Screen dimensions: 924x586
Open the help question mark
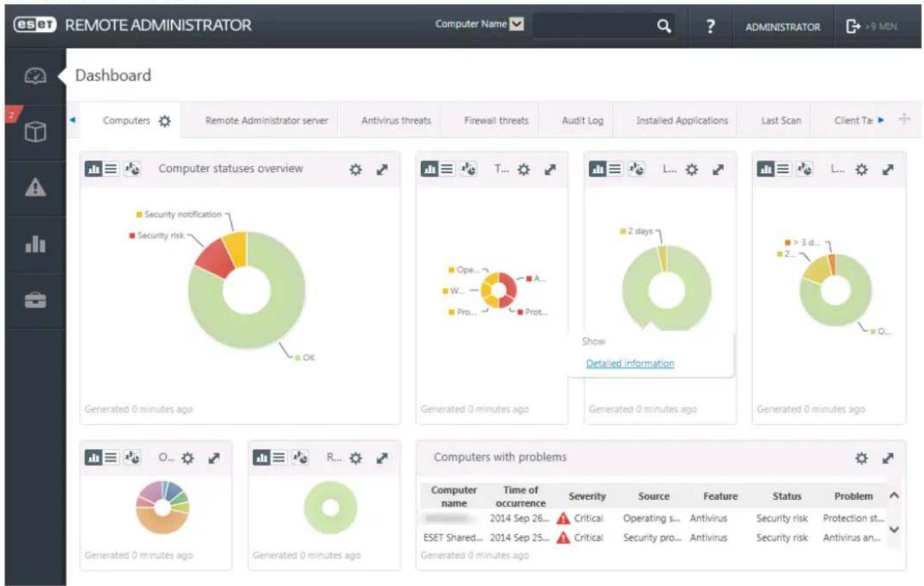pos(710,26)
